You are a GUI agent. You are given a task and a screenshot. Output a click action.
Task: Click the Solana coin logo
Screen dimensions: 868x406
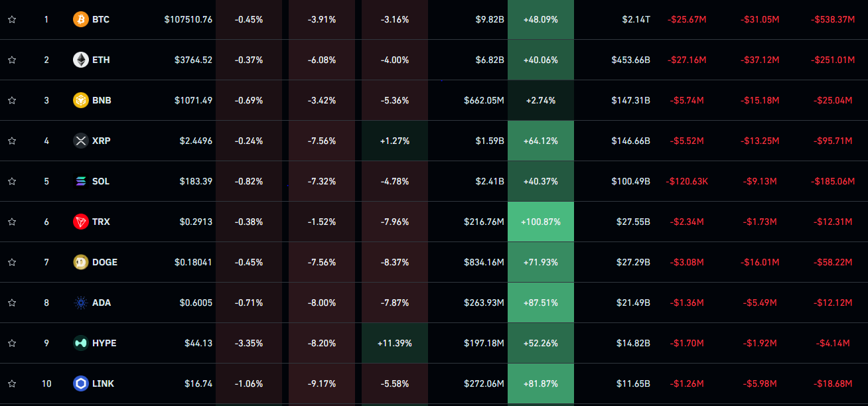(80, 181)
